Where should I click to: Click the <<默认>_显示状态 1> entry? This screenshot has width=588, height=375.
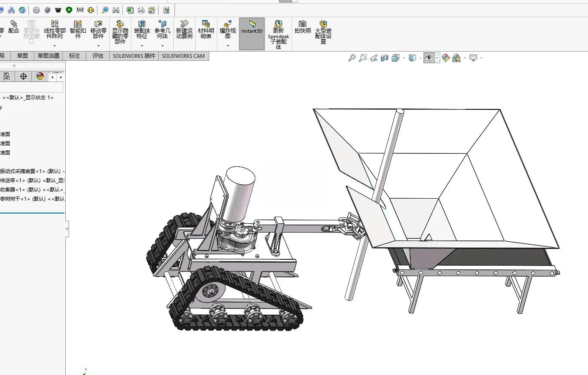pos(28,97)
